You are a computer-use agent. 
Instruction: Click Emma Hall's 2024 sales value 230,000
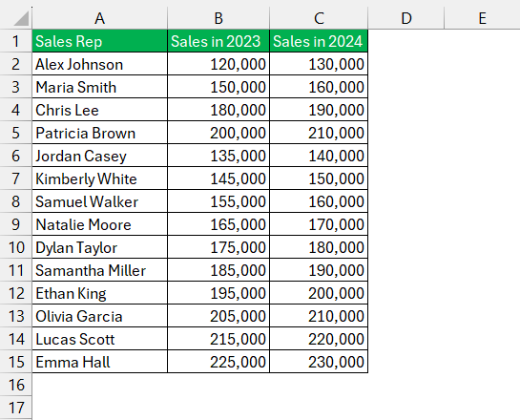tap(319, 362)
